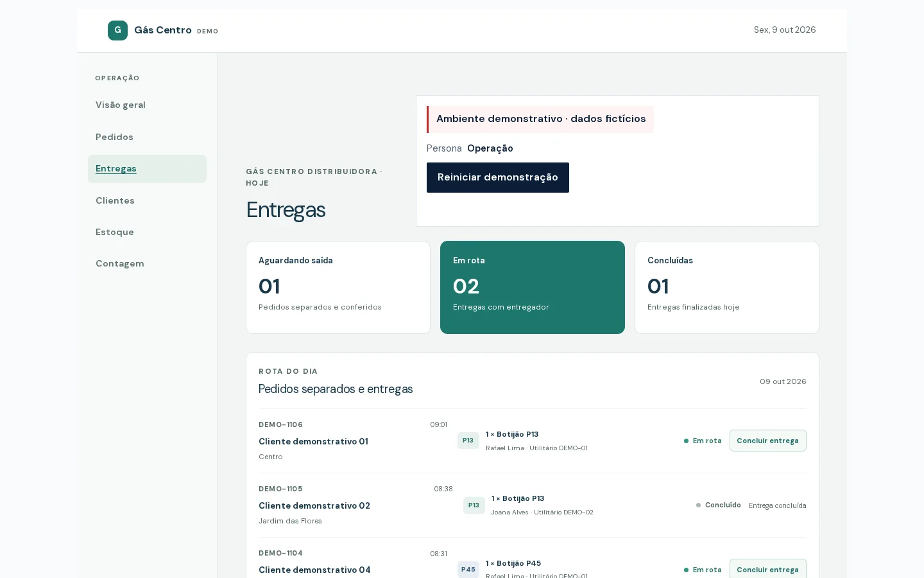Click the Gás Centro brand name
Screen dimensions: 924x578
tap(163, 30)
